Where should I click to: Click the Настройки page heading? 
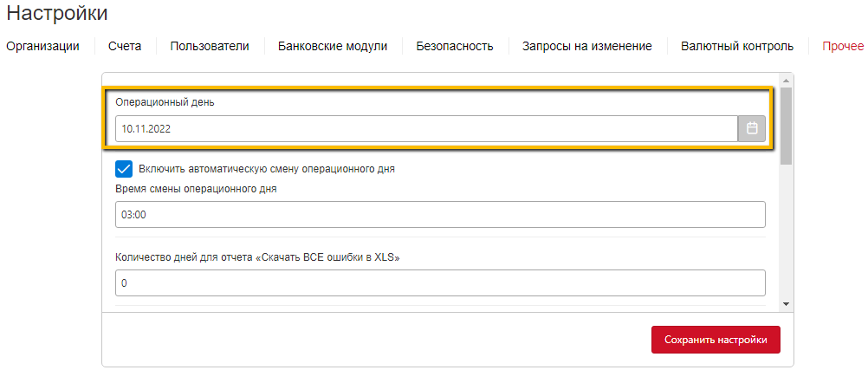point(57,13)
